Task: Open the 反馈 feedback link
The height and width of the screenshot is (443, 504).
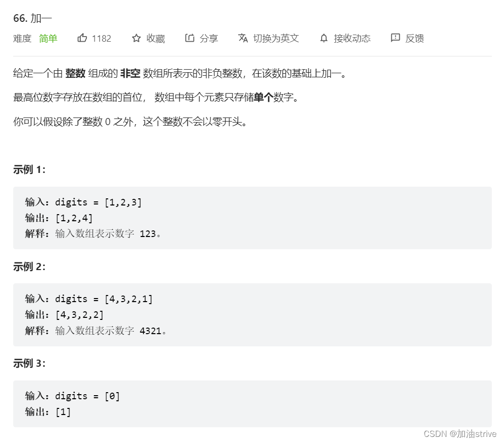Action: (x=414, y=38)
